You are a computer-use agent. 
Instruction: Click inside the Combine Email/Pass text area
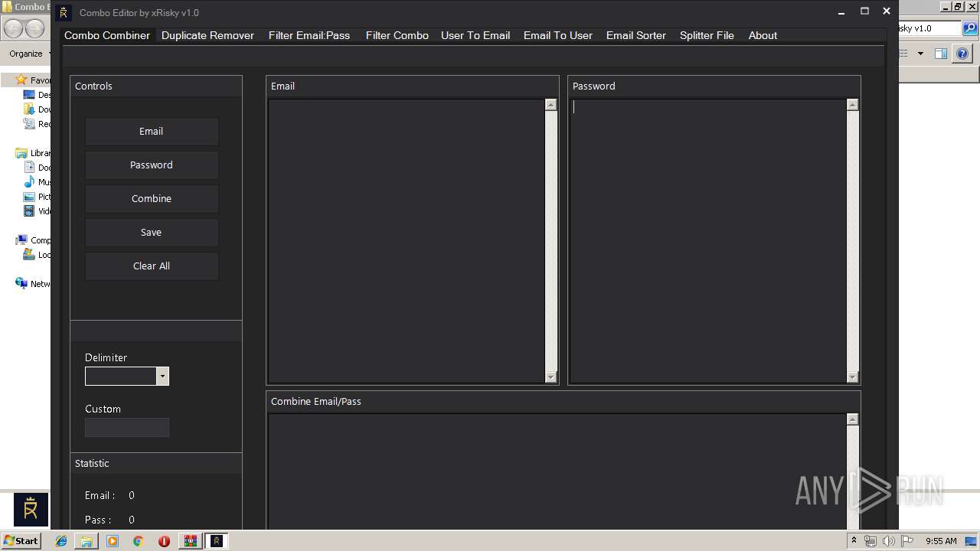(x=557, y=471)
